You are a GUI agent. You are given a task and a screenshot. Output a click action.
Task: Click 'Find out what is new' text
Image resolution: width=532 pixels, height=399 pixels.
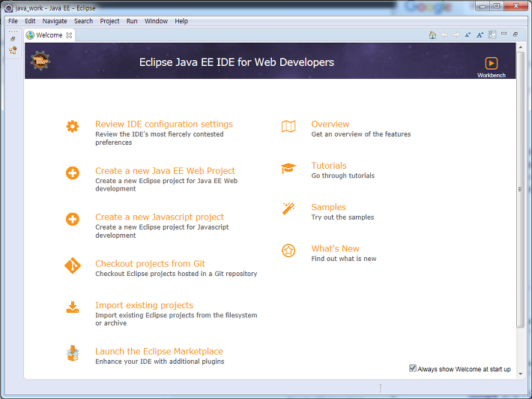point(344,259)
